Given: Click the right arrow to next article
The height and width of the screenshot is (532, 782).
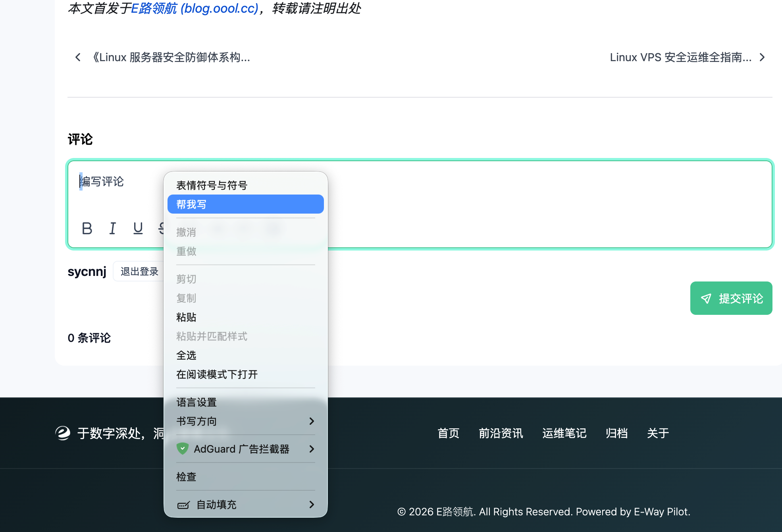Looking at the screenshot, I should [762, 57].
